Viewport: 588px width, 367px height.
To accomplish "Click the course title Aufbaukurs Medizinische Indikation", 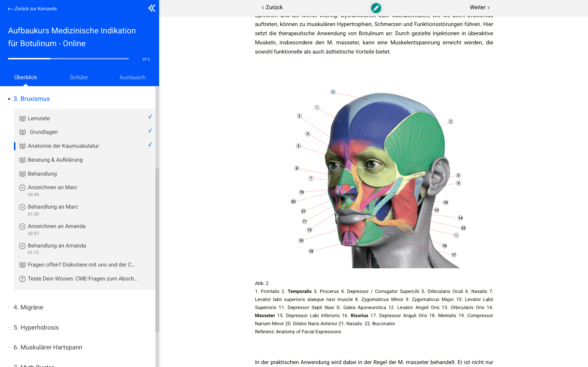I will (x=72, y=37).
